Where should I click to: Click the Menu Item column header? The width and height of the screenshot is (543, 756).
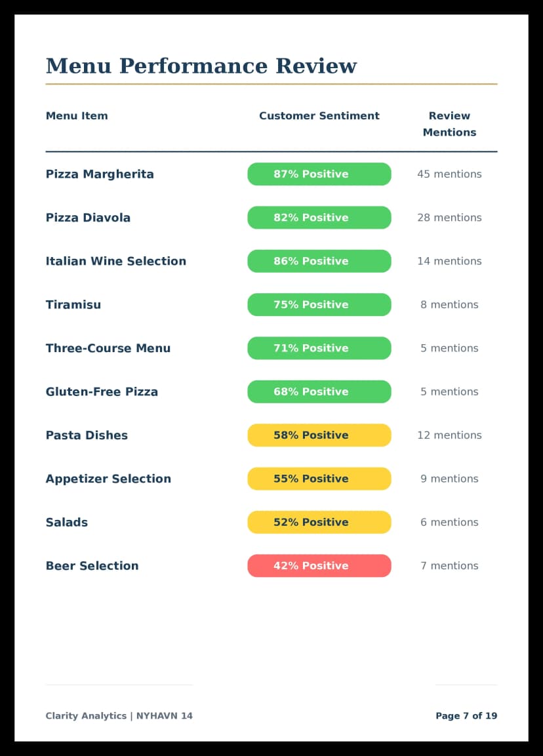click(77, 116)
